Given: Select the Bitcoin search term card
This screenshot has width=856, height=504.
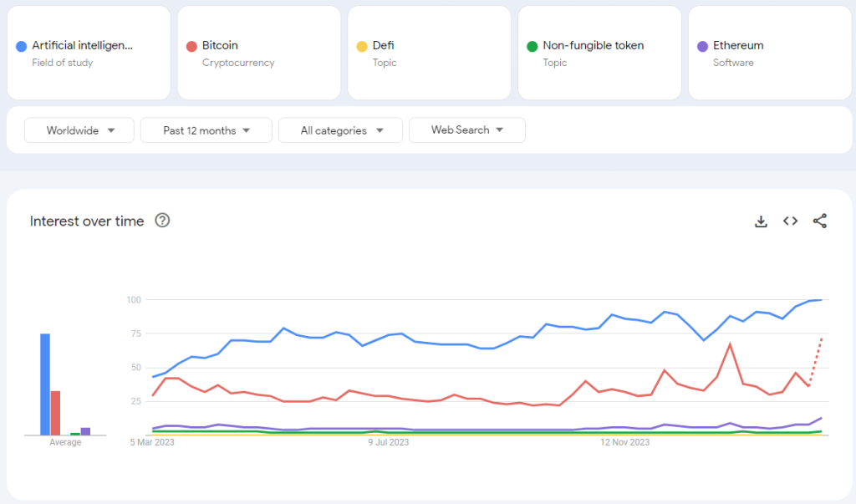Looking at the screenshot, I should click(x=259, y=53).
